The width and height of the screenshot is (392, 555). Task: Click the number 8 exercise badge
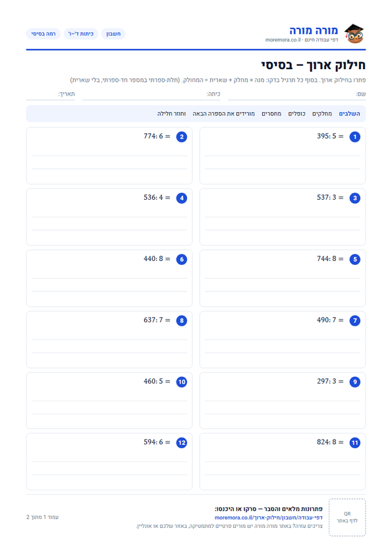click(181, 320)
